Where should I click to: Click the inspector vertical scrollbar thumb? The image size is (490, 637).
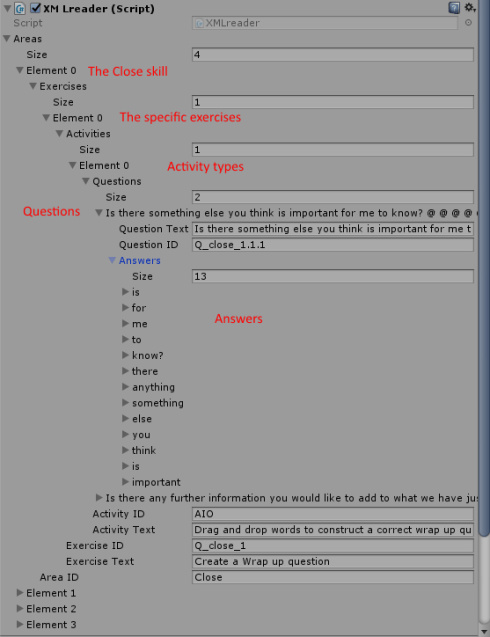483,268
